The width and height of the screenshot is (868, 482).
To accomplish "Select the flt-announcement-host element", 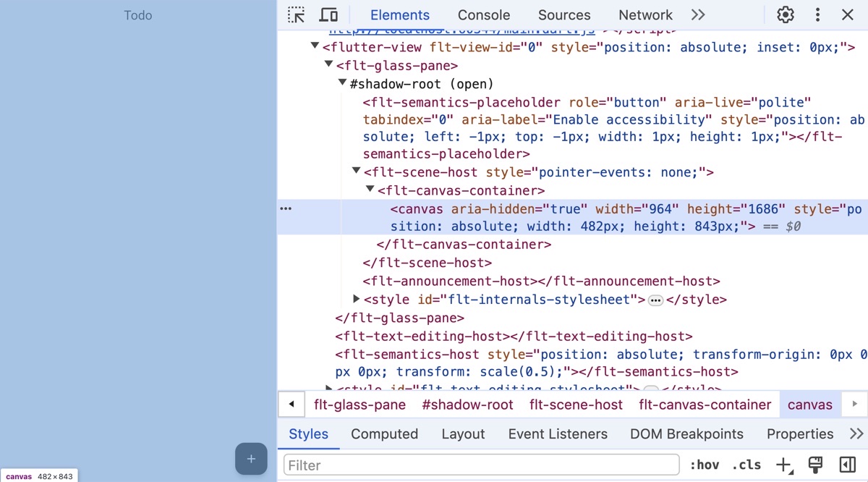I will point(542,281).
